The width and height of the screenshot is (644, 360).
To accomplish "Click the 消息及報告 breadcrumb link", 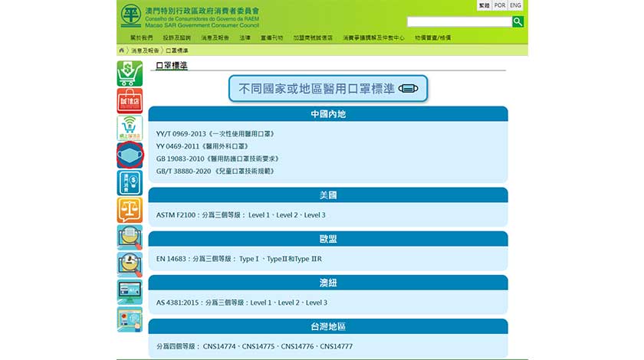I will (x=144, y=50).
